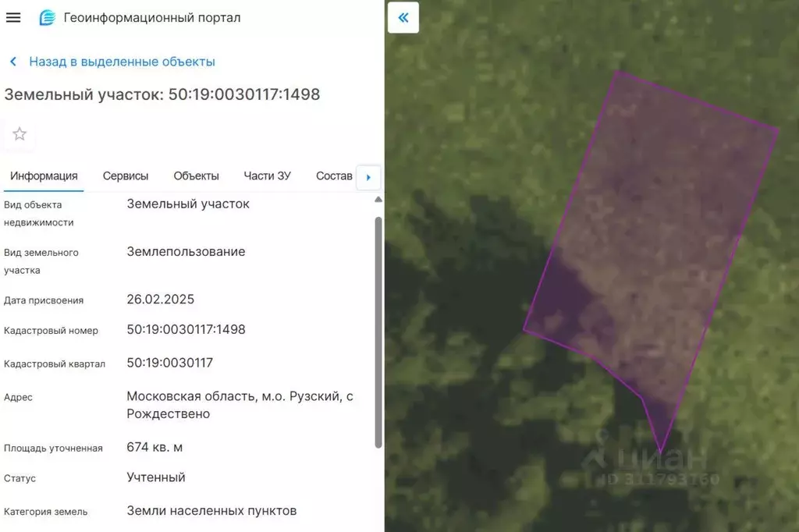The width and height of the screenshot is (799, 532).
Task: Click the Геоинформационный портал logo icon
Action: pos(48,17)
